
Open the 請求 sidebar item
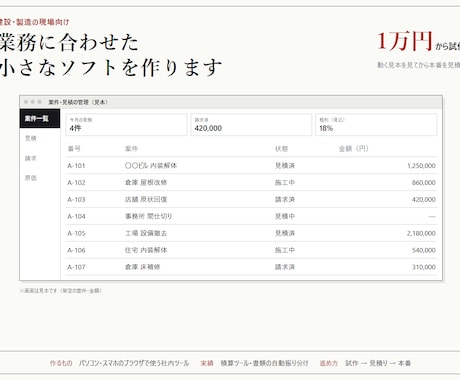click(x=31, y=158)
